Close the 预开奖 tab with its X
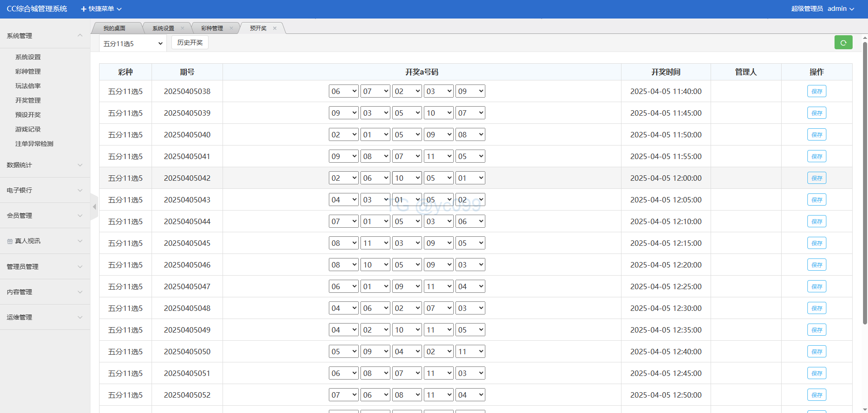868x413 pixels. click(275, 28)
